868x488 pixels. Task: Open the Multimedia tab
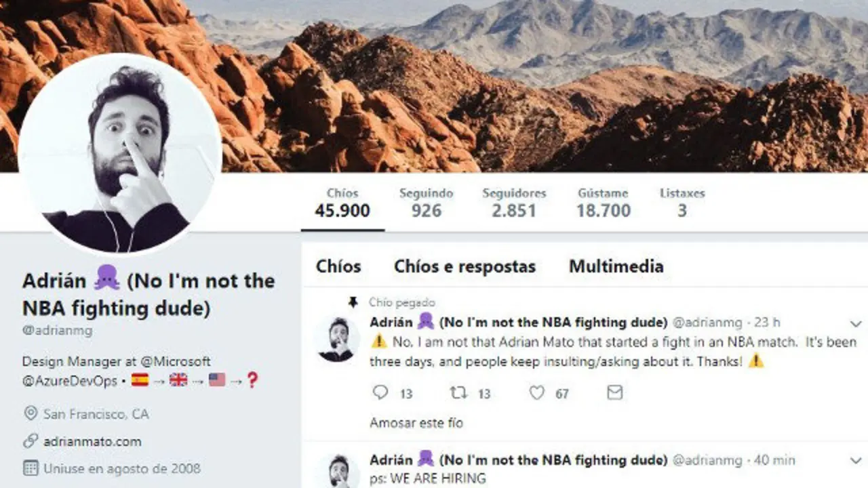(x=616, y=266)
